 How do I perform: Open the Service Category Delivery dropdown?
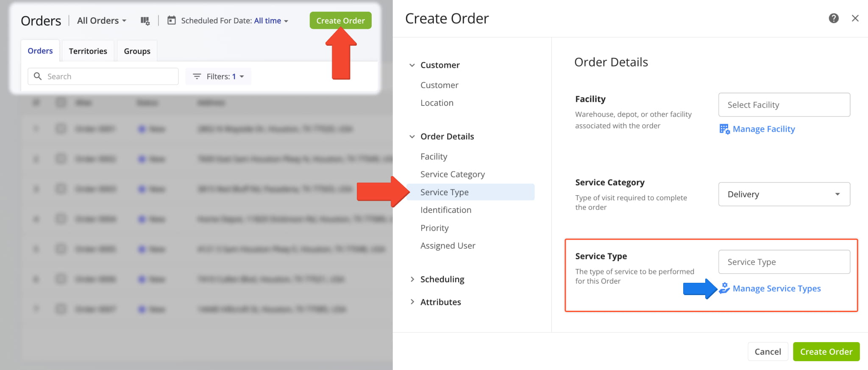(784, 194)
